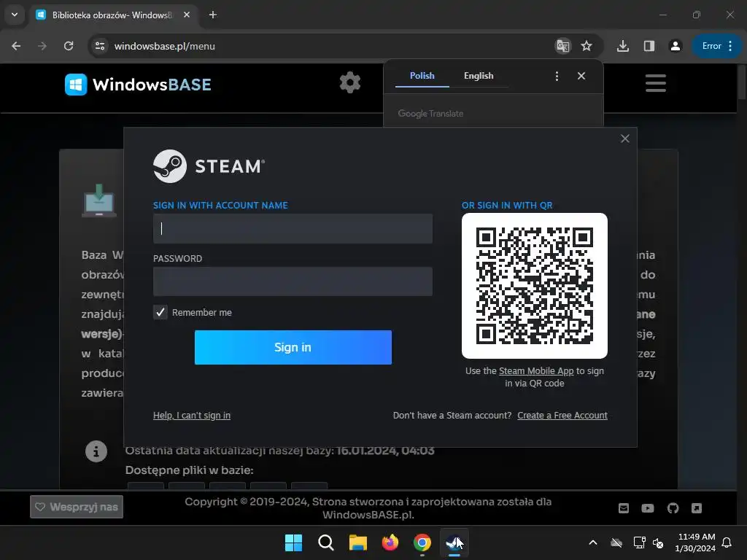The width and height of the screenshot is (747, 560).
Task: Click Steam icon on taskbar
Action: (x=454, y=542)
